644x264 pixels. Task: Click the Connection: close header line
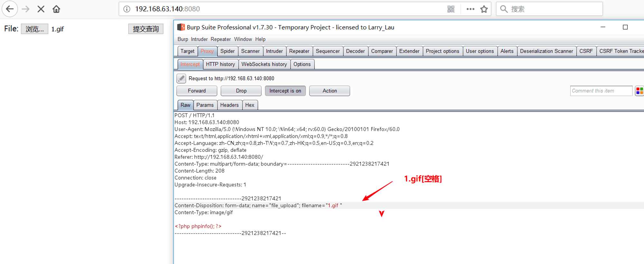(195, 178)
